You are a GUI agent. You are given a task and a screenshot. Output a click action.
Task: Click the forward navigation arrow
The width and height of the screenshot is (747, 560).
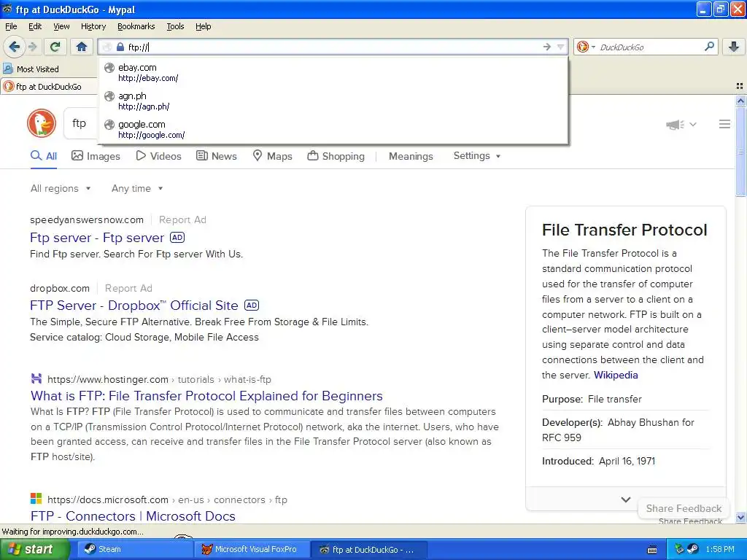[x=32, y=47]
